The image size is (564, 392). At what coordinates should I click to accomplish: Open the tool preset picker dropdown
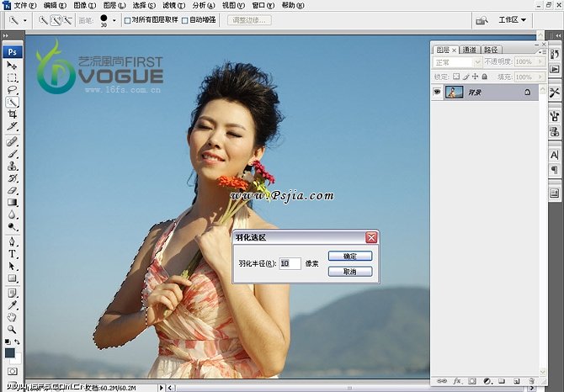pyautogui.click(x=24, y=19)
